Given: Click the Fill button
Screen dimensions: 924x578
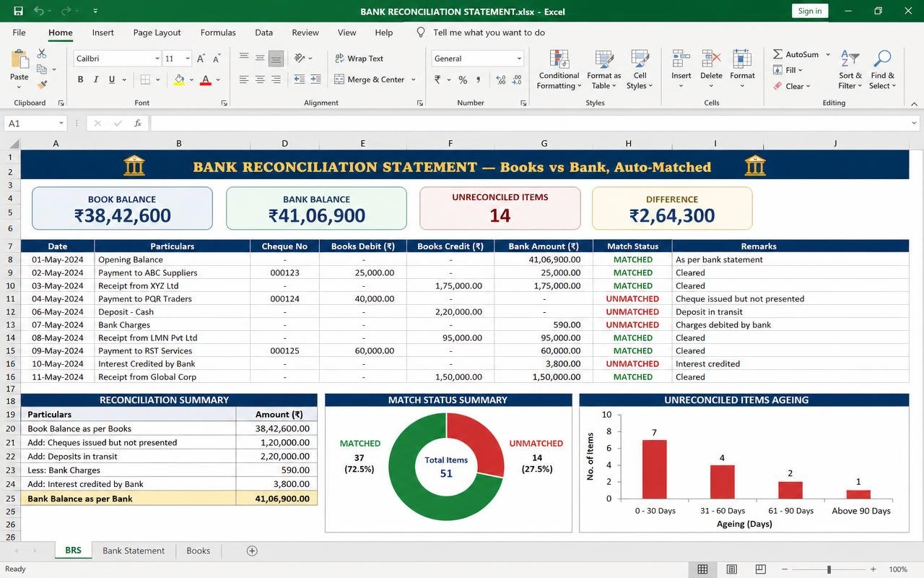Looking at the screenshot, I should (x=788, y=70).
